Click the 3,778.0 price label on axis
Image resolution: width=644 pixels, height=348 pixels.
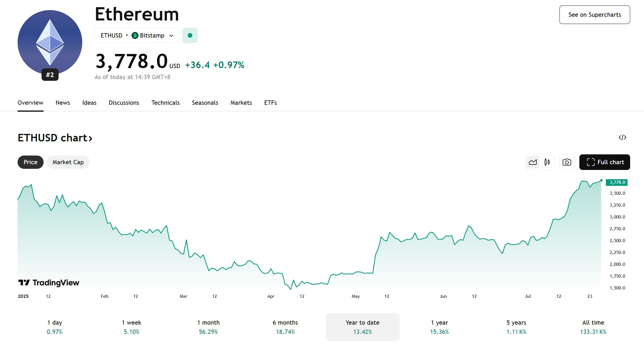[x=617, y=182]
